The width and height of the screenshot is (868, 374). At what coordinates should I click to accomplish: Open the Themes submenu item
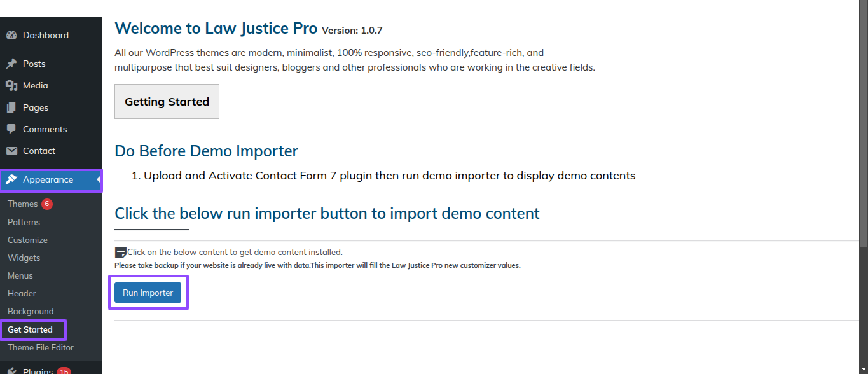click(x=22, y=204)
